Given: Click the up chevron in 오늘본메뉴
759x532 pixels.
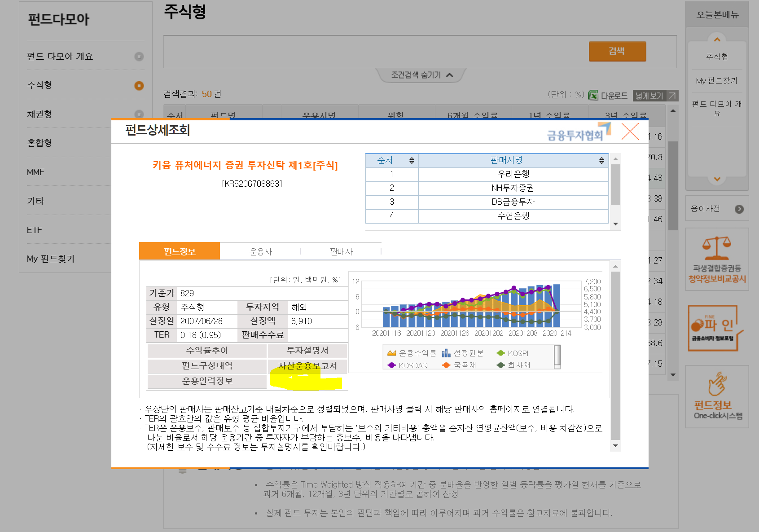Looking at the screenshot, I should point(717,39).
